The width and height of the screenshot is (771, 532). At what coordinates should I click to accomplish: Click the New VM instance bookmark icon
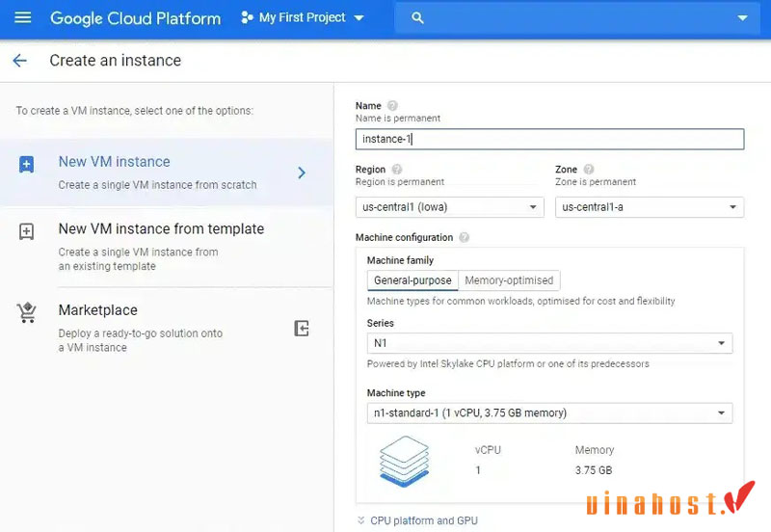(27, 164)
